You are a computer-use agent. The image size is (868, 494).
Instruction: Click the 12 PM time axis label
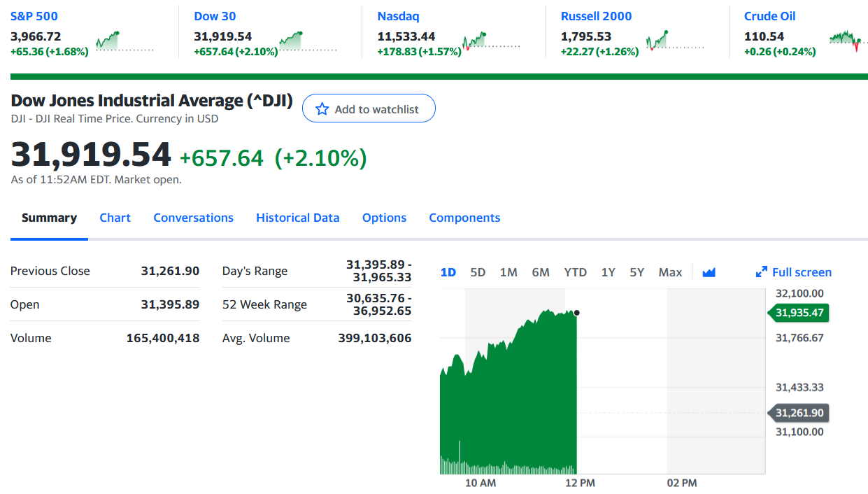pyautogui.click(x=580, y=484)
